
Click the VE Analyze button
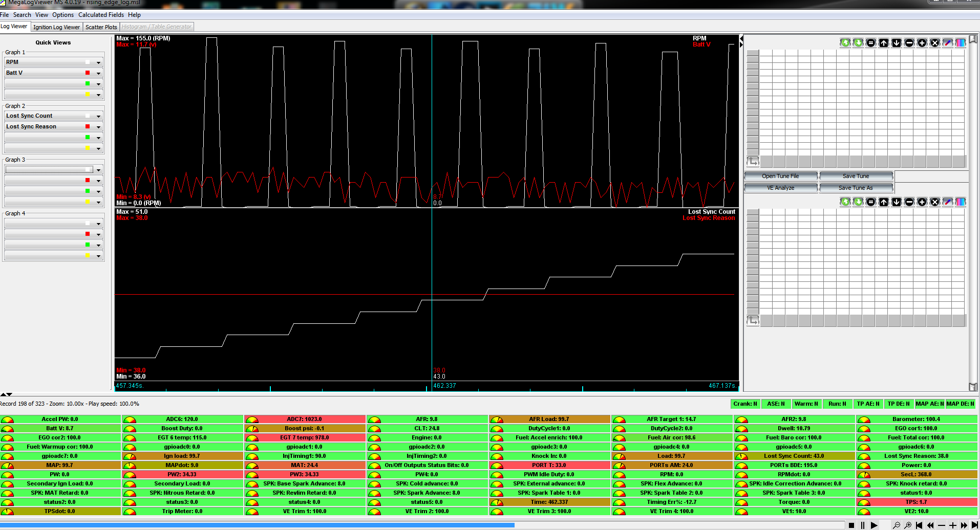coord(780,188)
